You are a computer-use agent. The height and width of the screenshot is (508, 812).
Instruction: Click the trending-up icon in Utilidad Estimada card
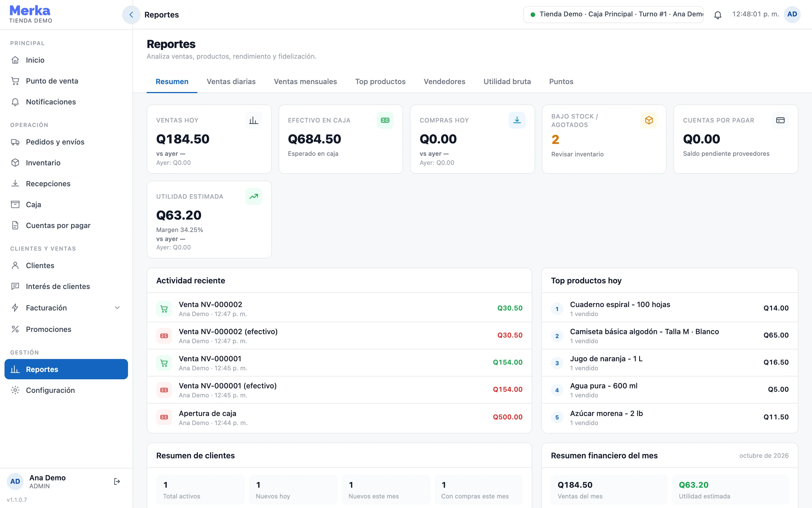(254, 196)
